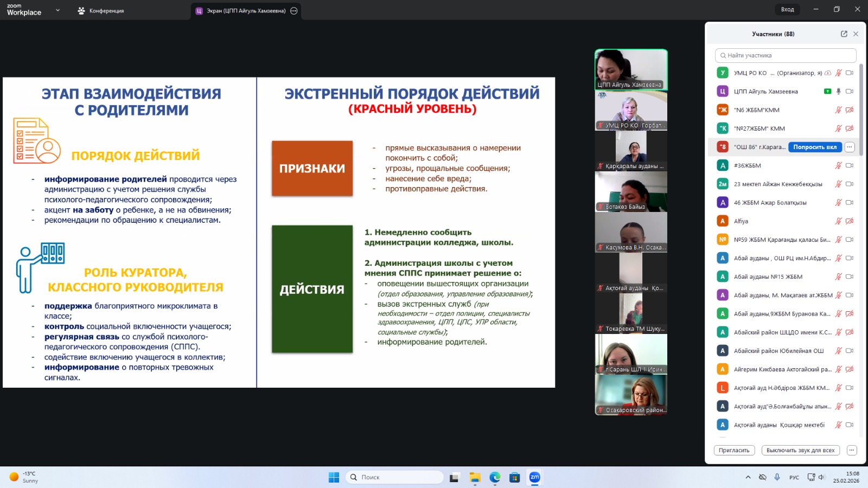Click the muted mic icon for #36ЖББМ
Screen dimensions: 868x488
[x=838, y=166]
